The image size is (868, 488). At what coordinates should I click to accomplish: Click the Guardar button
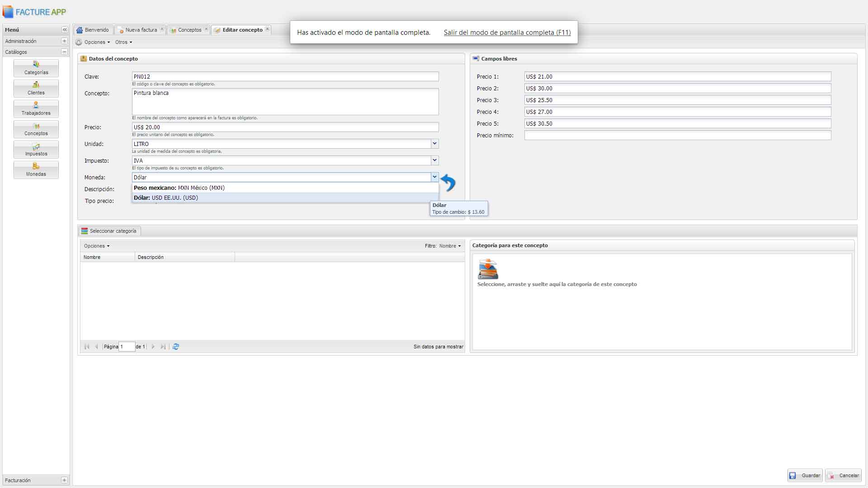[x=805, y=475]
